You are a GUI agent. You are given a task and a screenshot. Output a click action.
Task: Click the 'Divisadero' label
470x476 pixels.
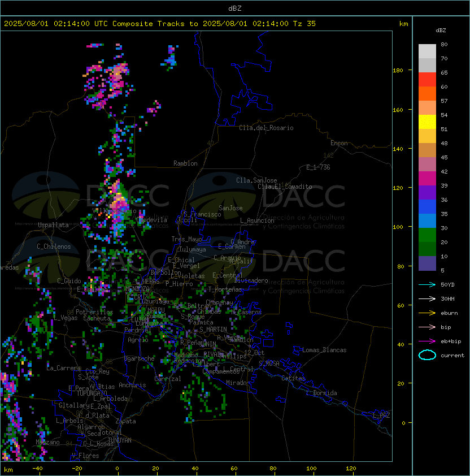[x=251, y=280]
